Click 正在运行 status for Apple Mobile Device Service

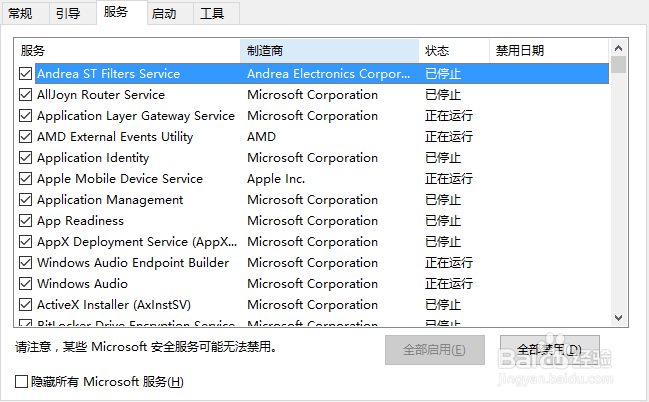pos(449,178)
